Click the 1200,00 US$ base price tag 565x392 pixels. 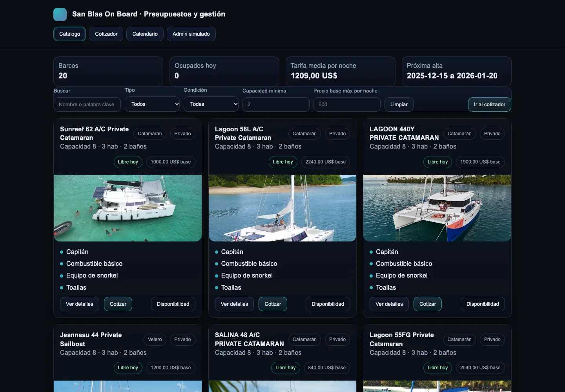click(x=171, y=368)
